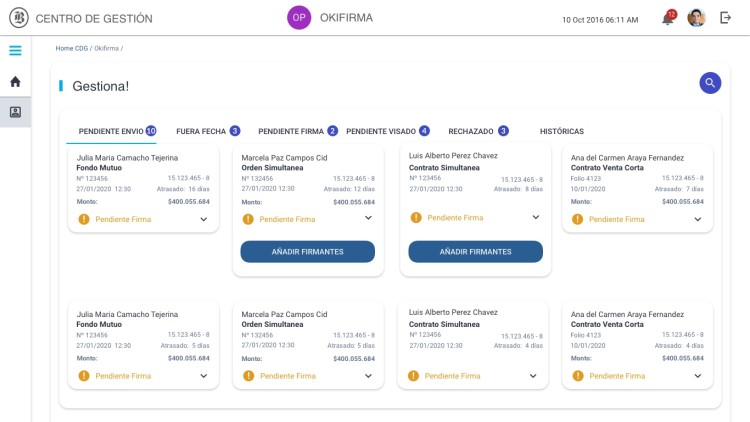Collapse Marcela Paz Campos top card chevron
The image size is (750, 422).
[x=368, y=218]
